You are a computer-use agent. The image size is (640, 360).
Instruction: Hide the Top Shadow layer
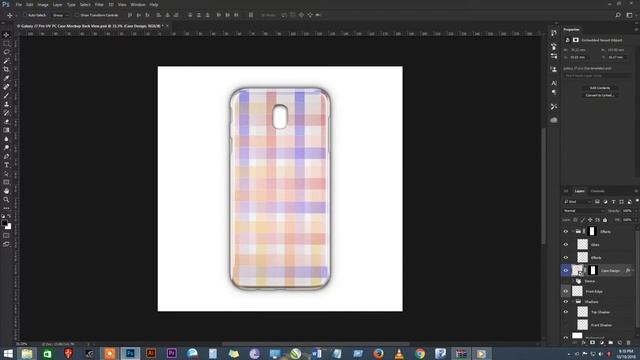pyautogui.click(x=566, y=312)
